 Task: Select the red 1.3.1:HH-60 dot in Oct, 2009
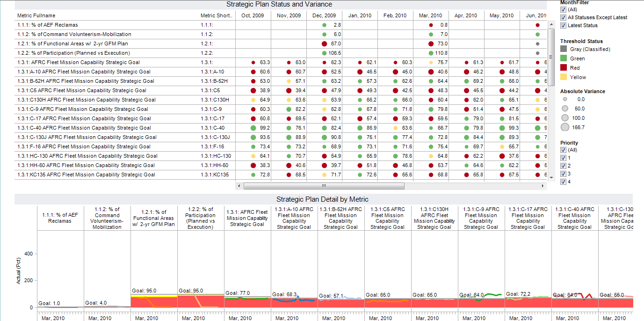(253, 165)
